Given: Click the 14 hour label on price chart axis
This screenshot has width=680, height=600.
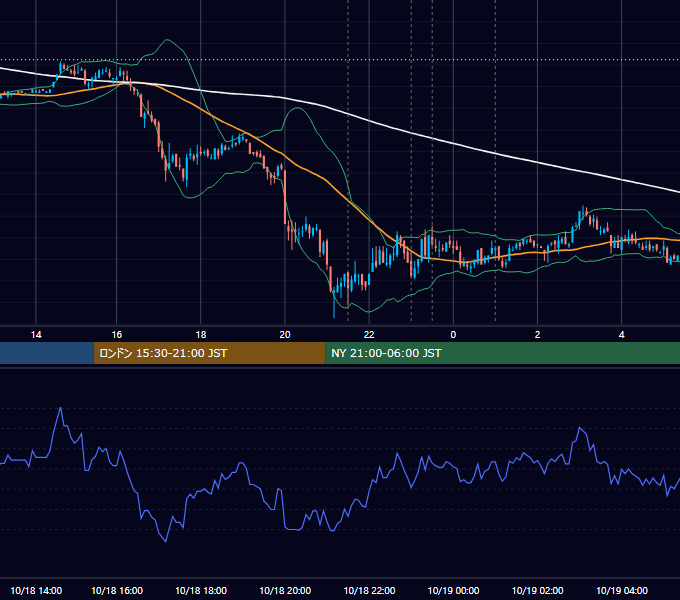Looking at the screenshot, I should (36, 335).
